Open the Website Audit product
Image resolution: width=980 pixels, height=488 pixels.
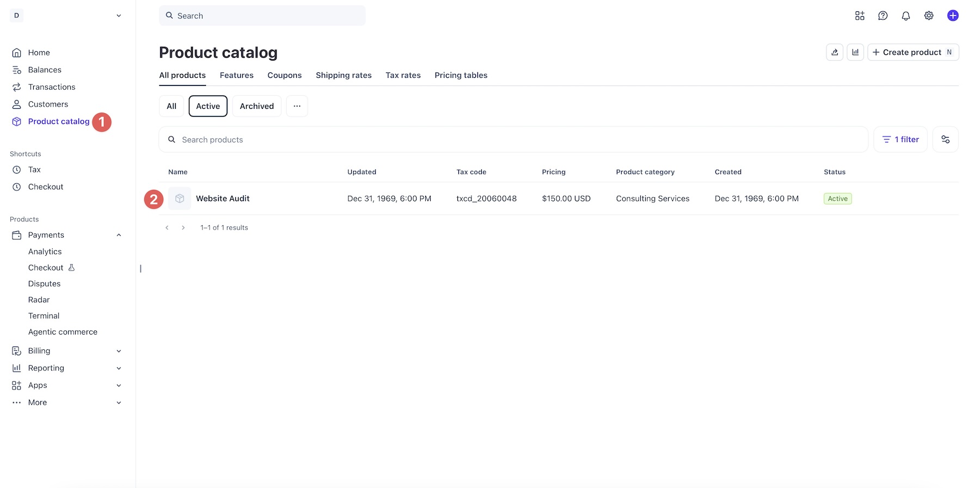223,199
